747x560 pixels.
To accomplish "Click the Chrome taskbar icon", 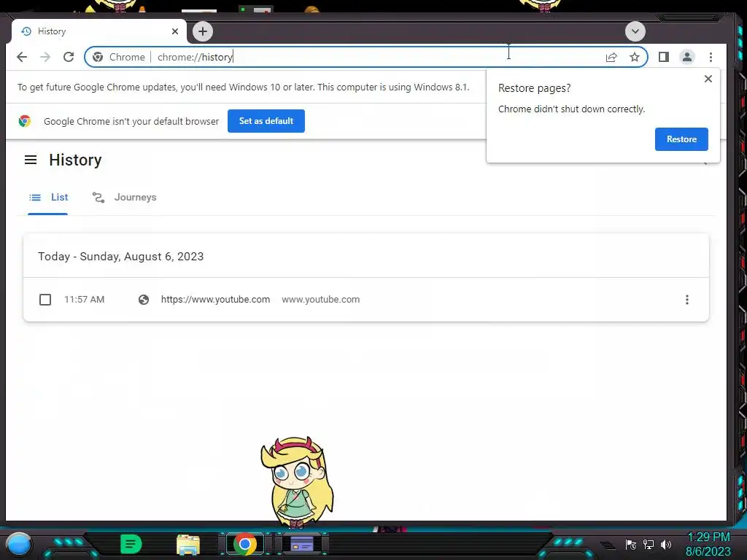I will click(x=245, y=544).
